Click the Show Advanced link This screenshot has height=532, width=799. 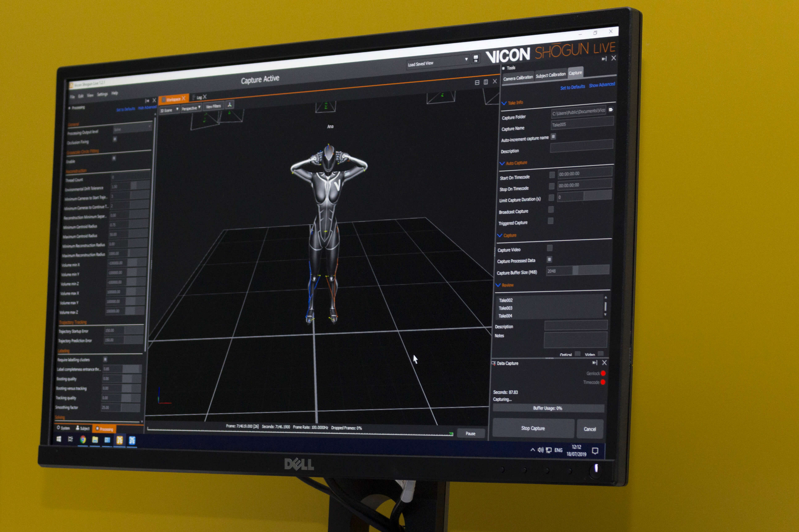pyautogui.click(x=602, y=85)
